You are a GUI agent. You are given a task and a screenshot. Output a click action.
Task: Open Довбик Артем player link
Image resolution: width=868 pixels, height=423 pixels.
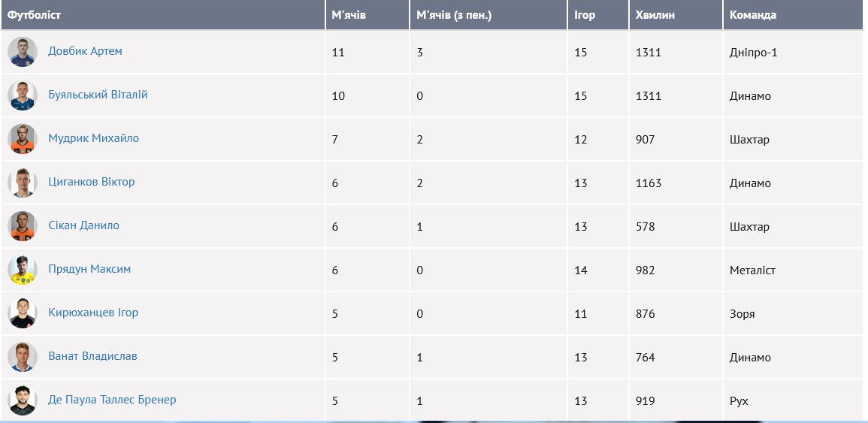tap(85, 51)
